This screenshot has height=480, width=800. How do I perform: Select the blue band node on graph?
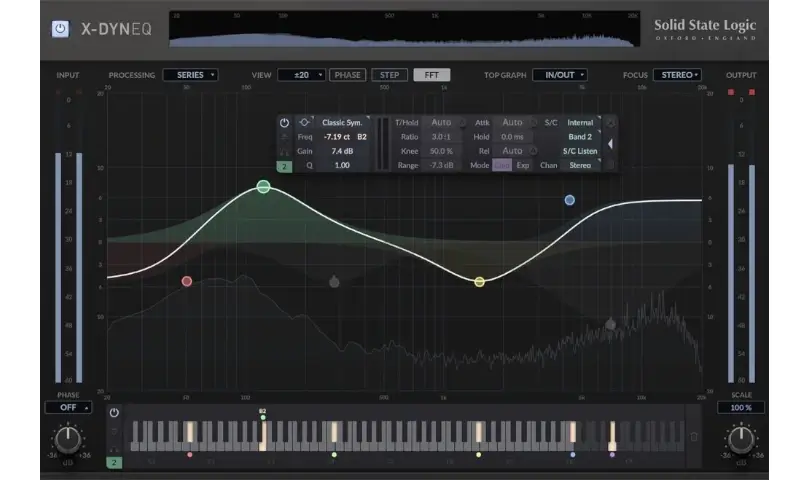click(x=569, y=200)
